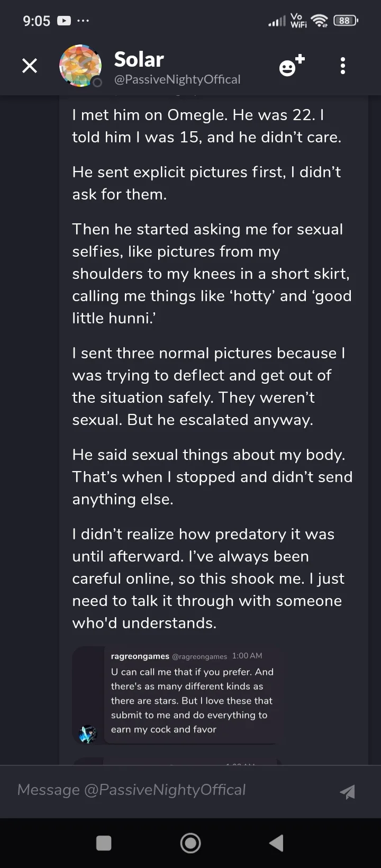This screenshot has height=868, width=381.
Task: Select the quoted "U can call me that" text
Action: point(192,700)
